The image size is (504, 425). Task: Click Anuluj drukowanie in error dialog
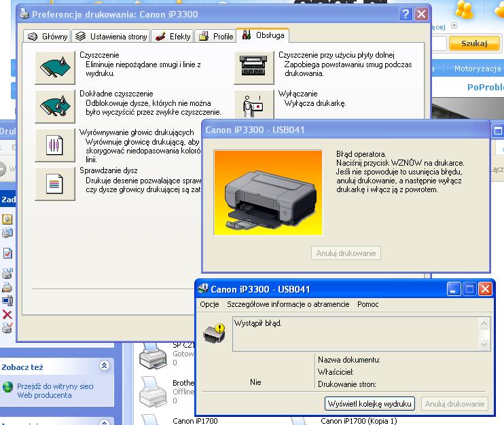pyautogui.click(x=346, y=253)
